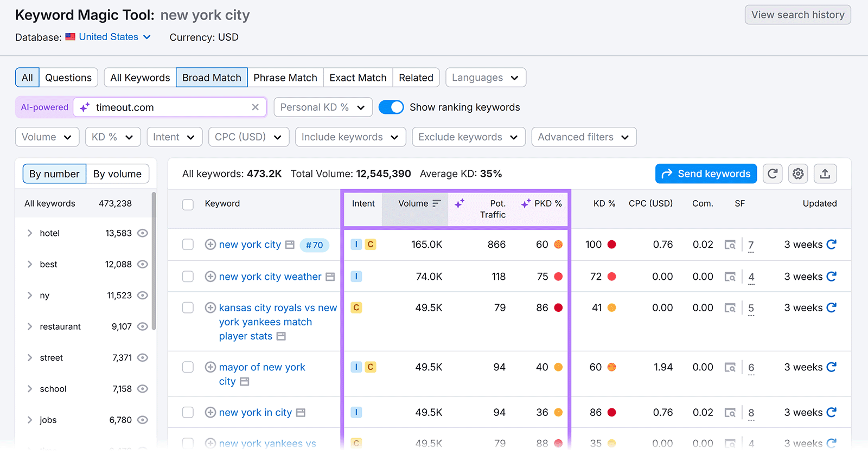Screen dimensions: 868x455
Task: Click the export upload icon
Action: click(x=825, y=174)
